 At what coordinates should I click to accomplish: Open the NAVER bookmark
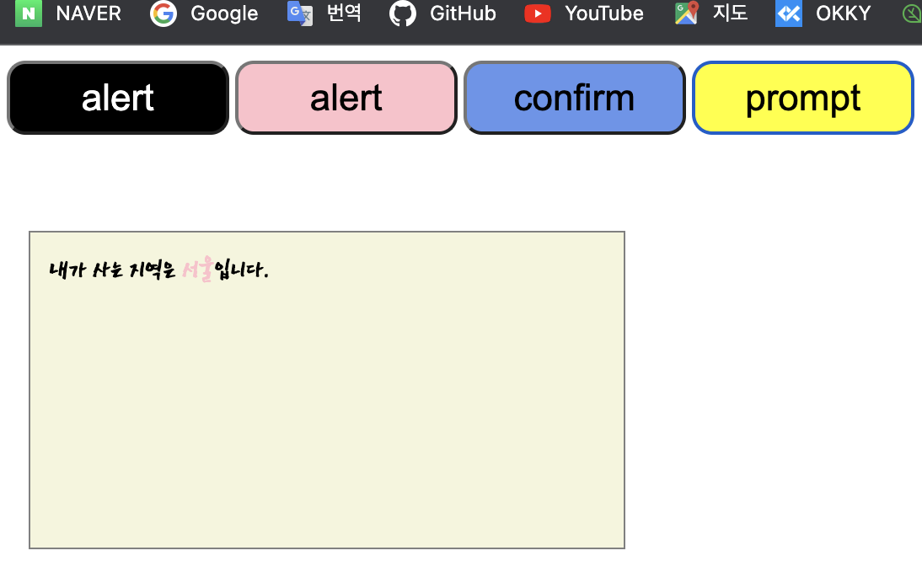[x=68, y=13]
